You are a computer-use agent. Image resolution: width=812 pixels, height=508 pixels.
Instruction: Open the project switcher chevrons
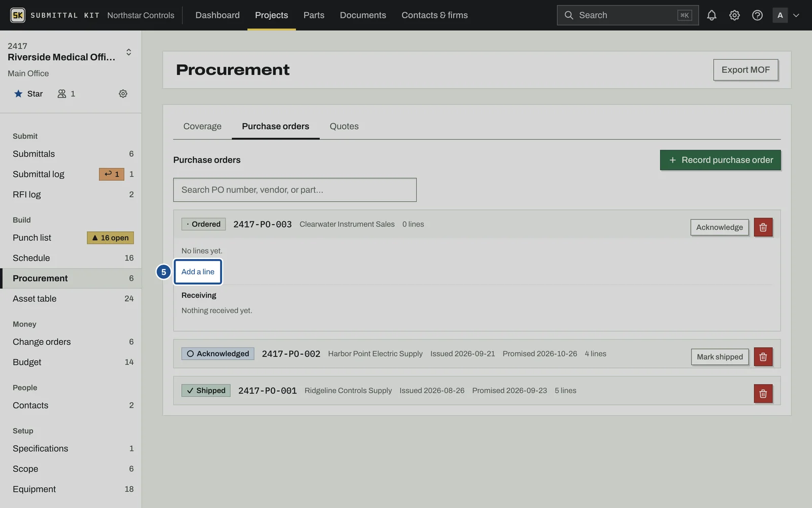coord(129,52)
